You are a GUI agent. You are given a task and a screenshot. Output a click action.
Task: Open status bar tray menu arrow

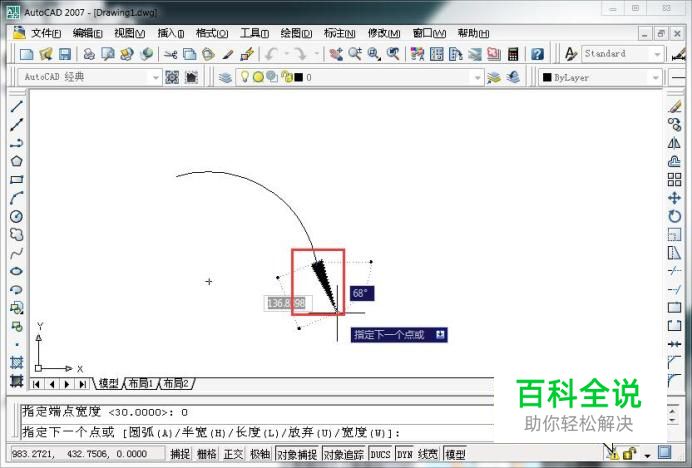[647, 455]
